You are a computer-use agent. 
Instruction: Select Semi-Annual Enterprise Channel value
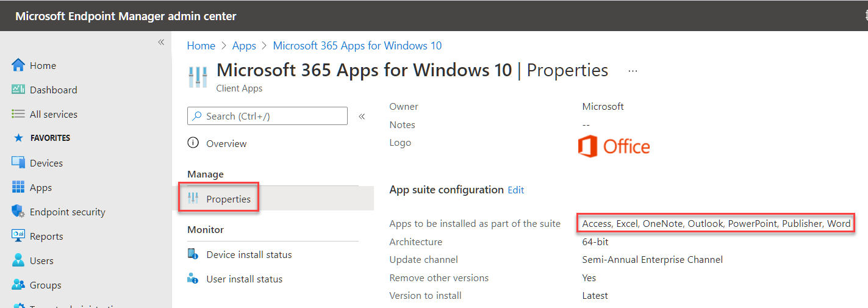(653, 259)
